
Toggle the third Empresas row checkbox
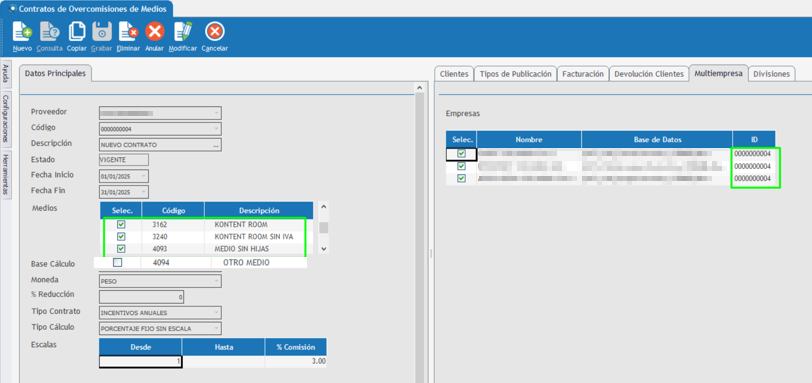point(461,178)
